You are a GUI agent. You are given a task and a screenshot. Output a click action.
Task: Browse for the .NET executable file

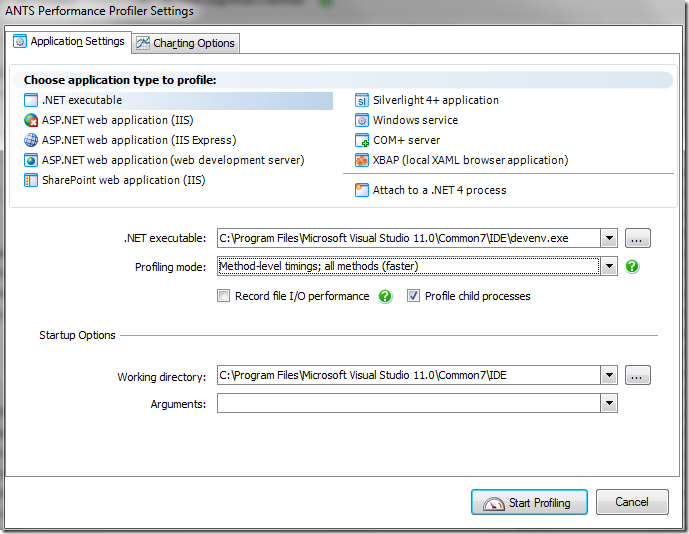(x=638, y=239)
